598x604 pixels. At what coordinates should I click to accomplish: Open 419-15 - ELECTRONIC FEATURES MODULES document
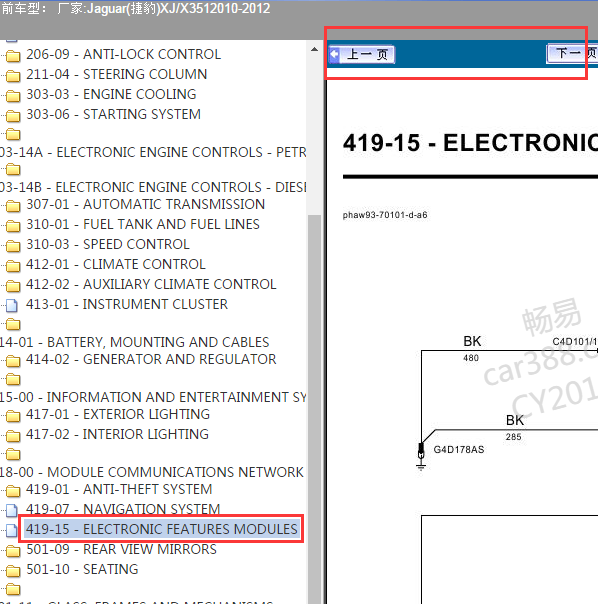point(161,529)
